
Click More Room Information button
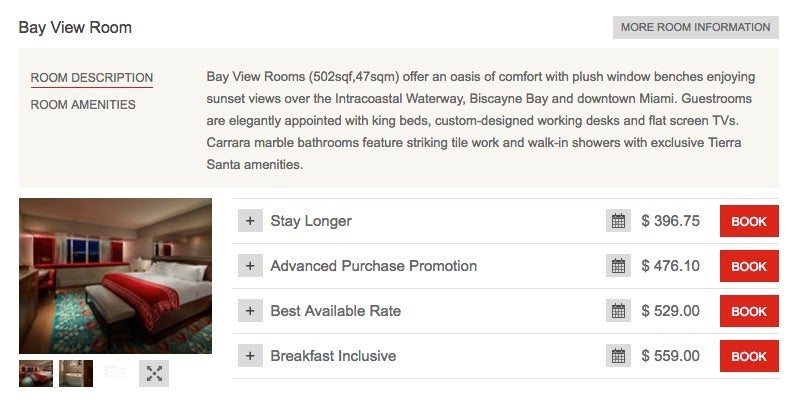695,27
